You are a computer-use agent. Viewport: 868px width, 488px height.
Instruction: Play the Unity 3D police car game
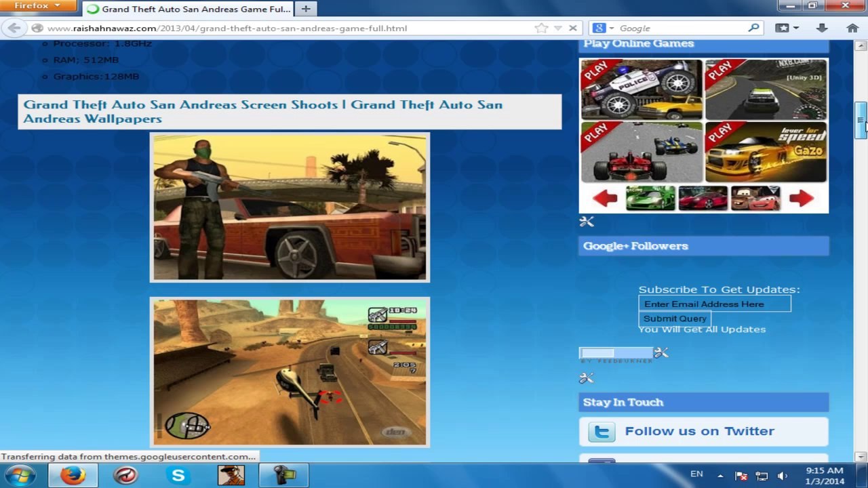766,89
